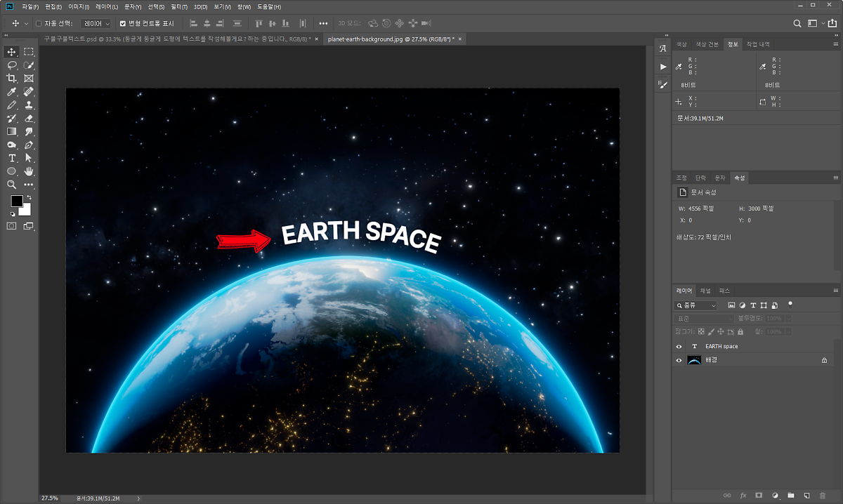Click the create new layer icon
843x504 pixels.
806,496
